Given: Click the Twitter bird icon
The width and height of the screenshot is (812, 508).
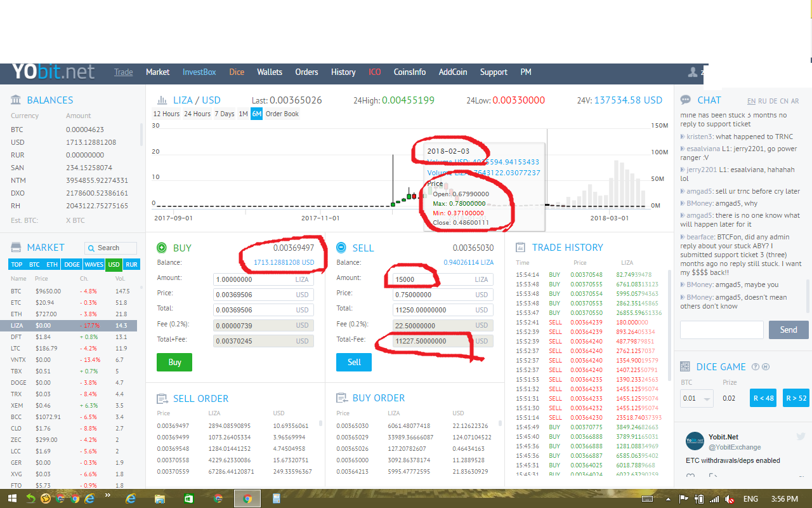Looking at the screenshot, I should [x=801, y=436].
